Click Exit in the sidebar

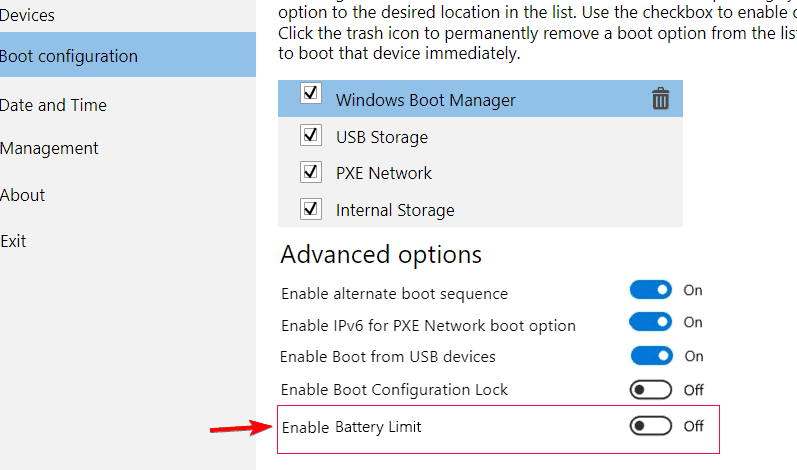pyautogui.click(x=14, y=241)
